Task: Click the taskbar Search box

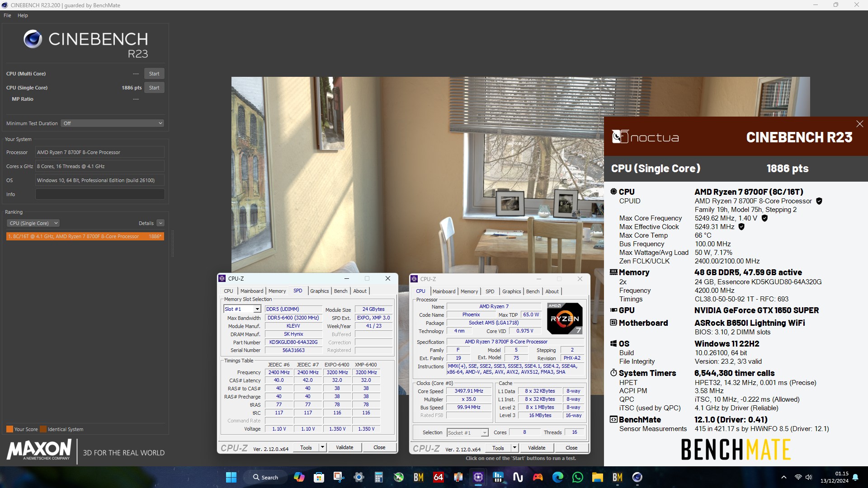Action: (265, 477)
